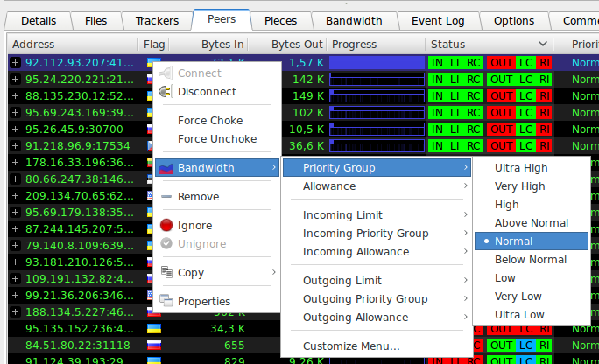Open the Options tab
The width and height of the screenshot is (599, 364).
(514, 21)
